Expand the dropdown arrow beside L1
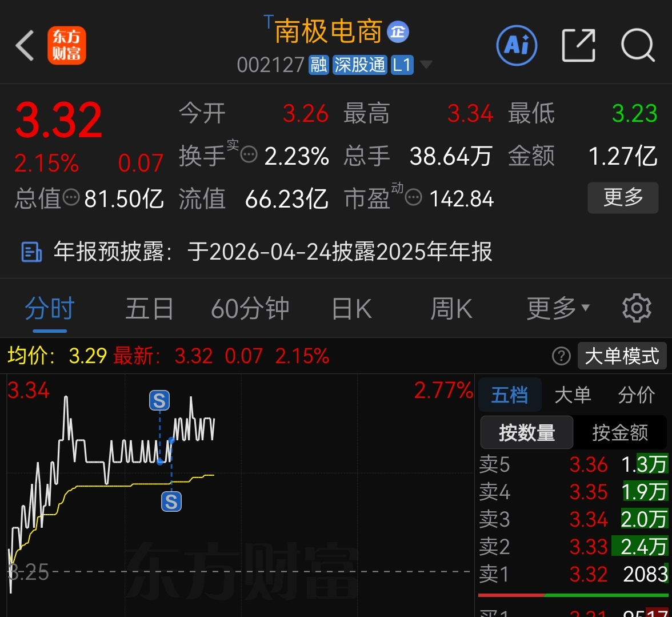This screenshot has width=672, height=617. pyautogui.click(x=426, y=65)
